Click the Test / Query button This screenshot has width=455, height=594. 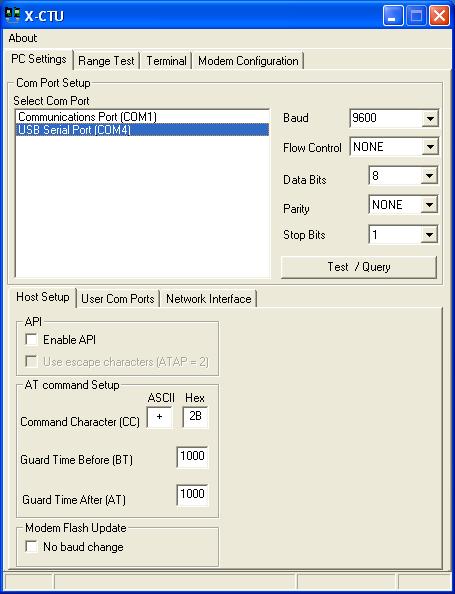tap(359, 267)
